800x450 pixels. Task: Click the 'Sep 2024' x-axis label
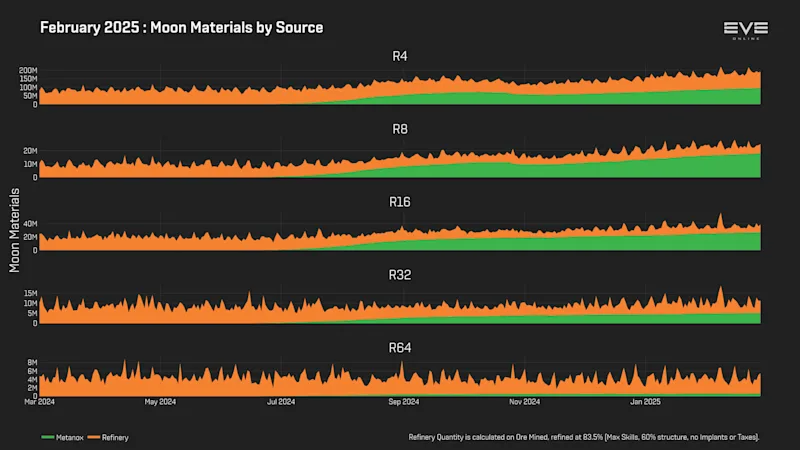(404, 402)
